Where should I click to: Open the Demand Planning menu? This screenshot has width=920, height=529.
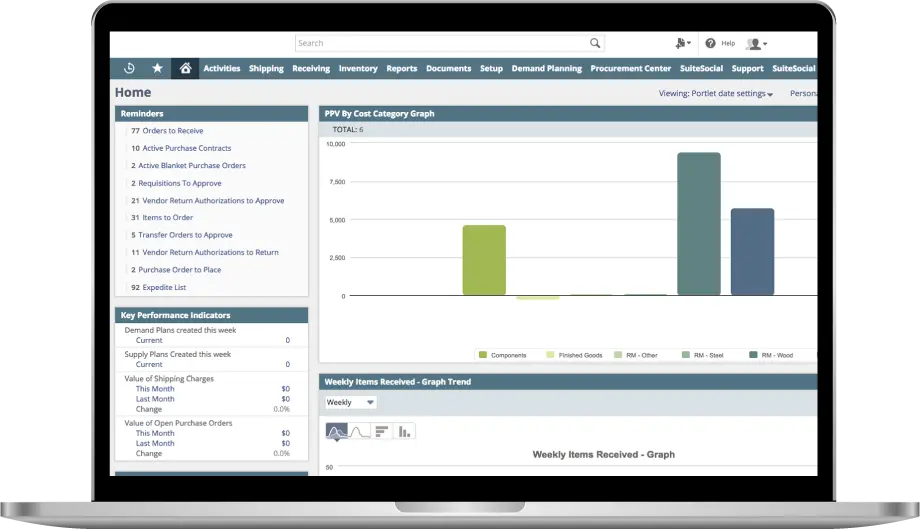pyautogui.click(x=546, y=69)
